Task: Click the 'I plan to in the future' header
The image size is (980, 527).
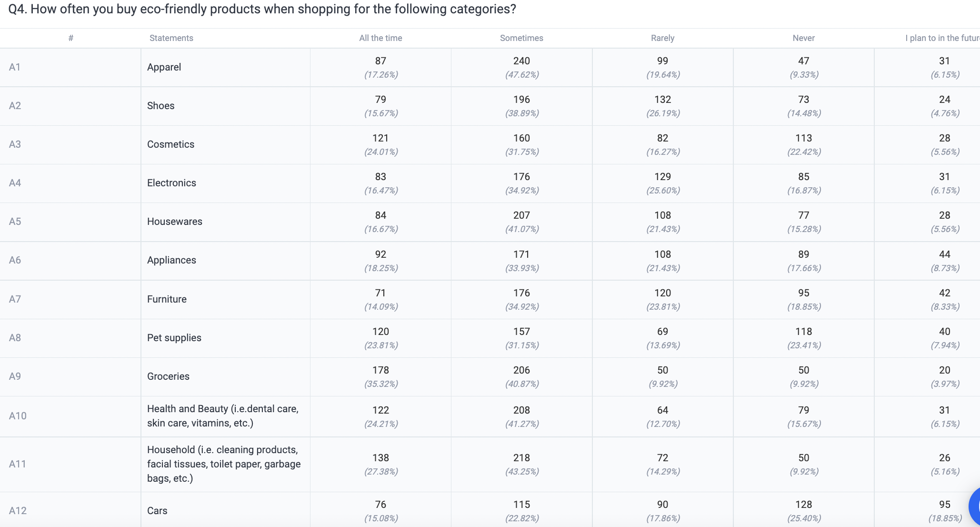Action: pos(942,38)
